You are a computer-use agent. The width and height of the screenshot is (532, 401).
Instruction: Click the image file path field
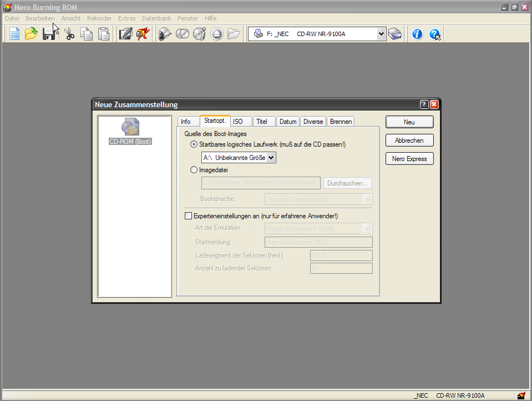[261, 183]
